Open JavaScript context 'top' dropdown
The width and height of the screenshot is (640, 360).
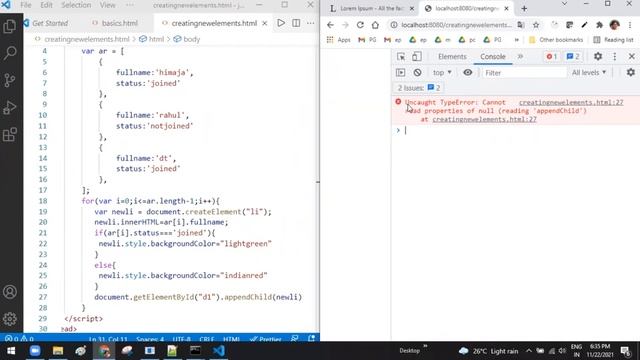[x=442, y=73]
